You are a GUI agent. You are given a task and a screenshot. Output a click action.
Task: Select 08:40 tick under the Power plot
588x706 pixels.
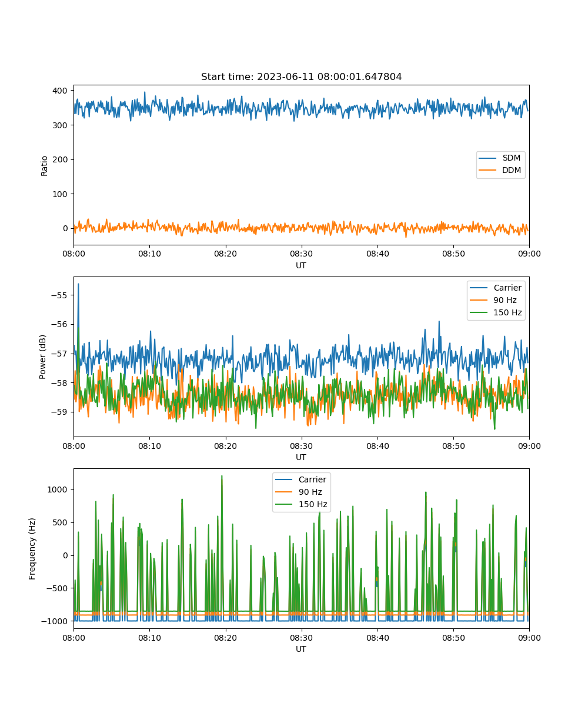pos(377,445)
